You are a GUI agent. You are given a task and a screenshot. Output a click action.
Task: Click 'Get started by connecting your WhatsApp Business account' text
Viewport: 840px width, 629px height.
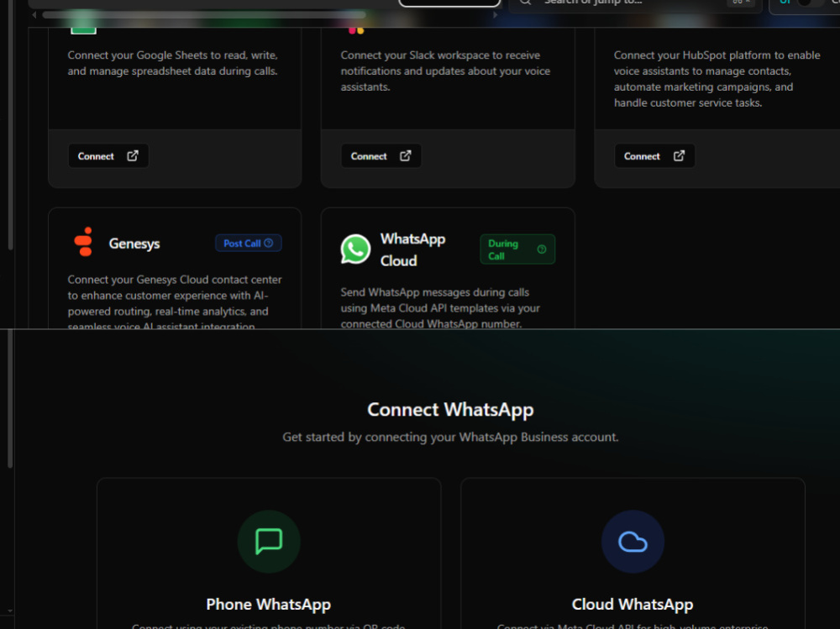point(450,438)
